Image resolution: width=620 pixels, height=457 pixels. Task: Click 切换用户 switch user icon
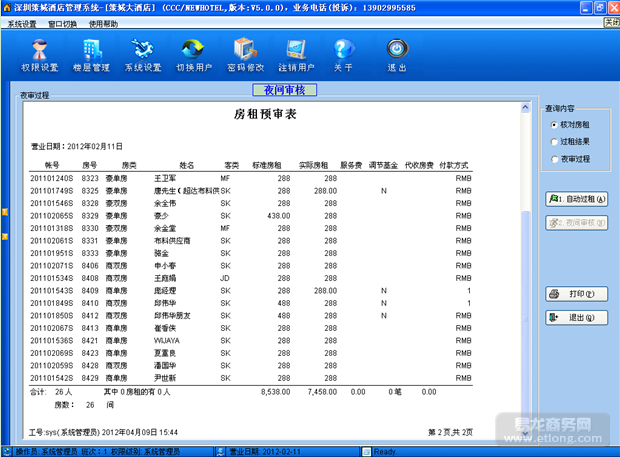tap(194, 55)
